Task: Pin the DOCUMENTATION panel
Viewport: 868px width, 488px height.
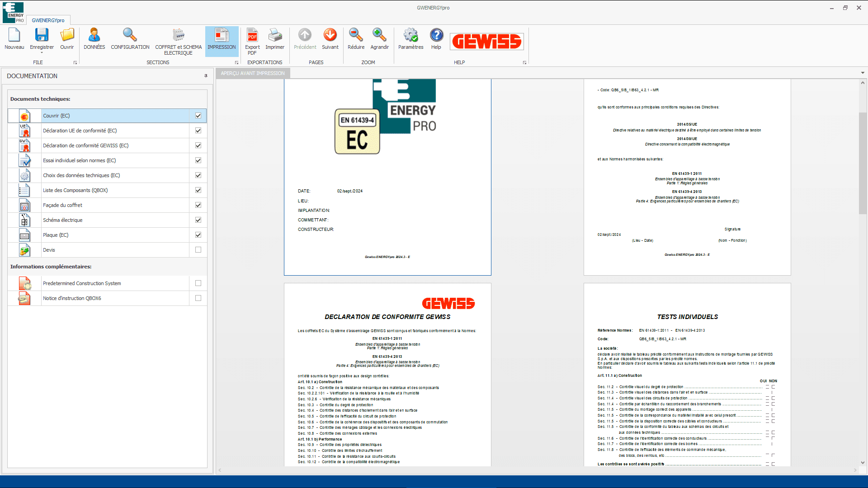Action: (x=206, y=76)
